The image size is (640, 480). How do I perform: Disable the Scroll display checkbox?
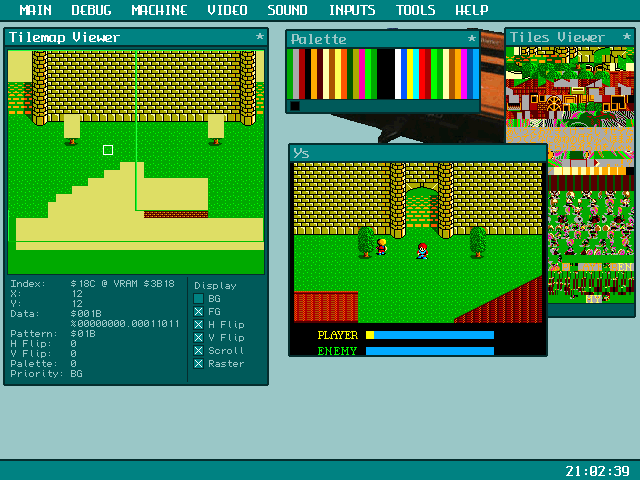[x=198, y=351]
